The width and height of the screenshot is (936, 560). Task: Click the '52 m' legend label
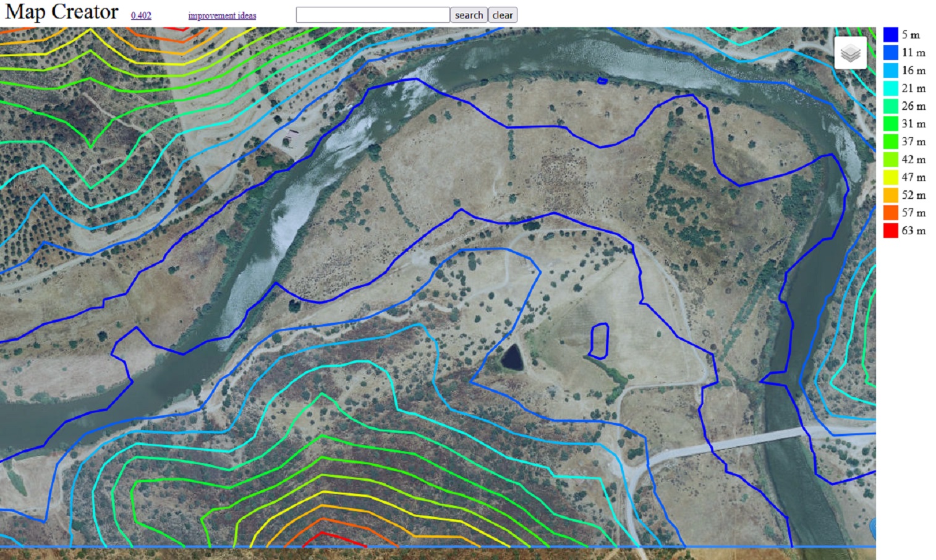tap(914, 195)
